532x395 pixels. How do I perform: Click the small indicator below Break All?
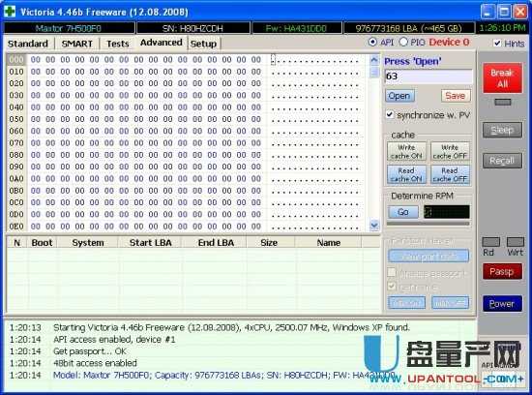click(502, 102)
